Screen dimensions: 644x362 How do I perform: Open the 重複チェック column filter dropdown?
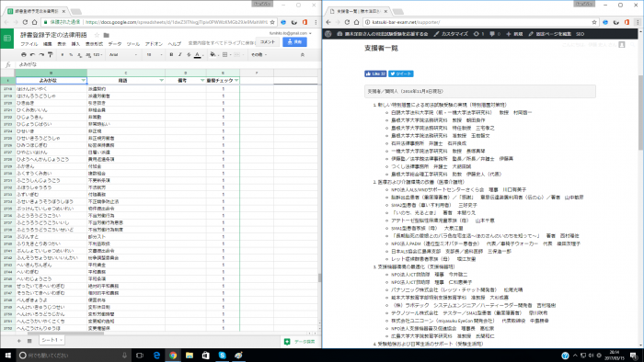(x=236, y=80)
